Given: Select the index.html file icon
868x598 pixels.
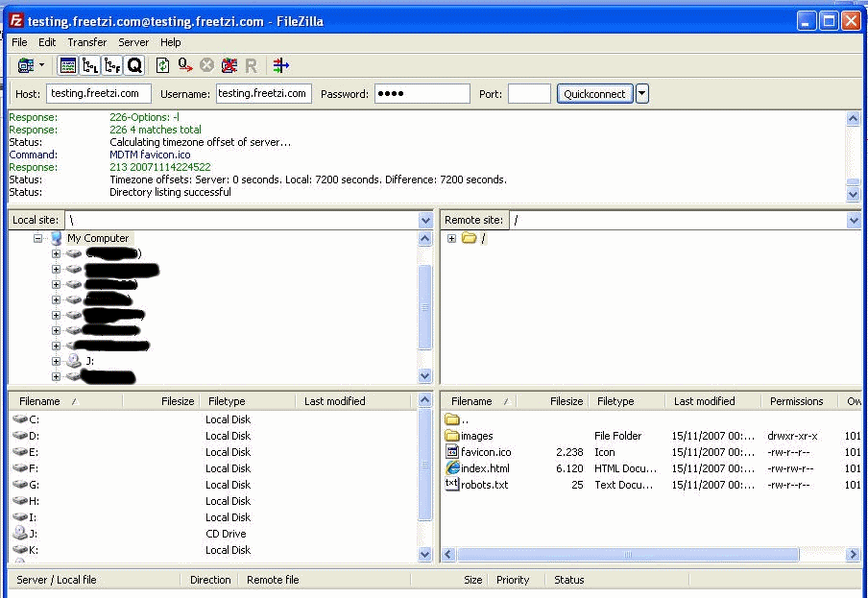Looking at the screenshot, I should pyautogui.click(x=452, y=468).
